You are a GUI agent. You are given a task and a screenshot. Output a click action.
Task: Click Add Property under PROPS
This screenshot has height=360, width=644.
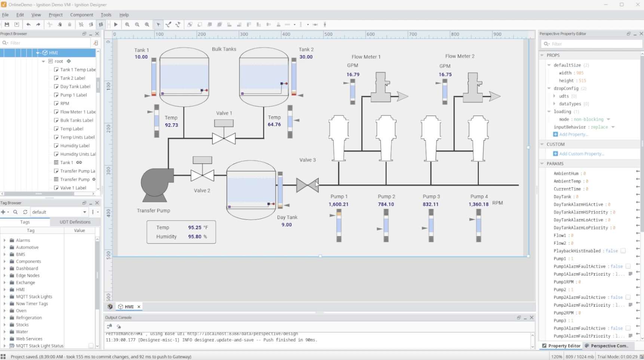coord(573,135)
